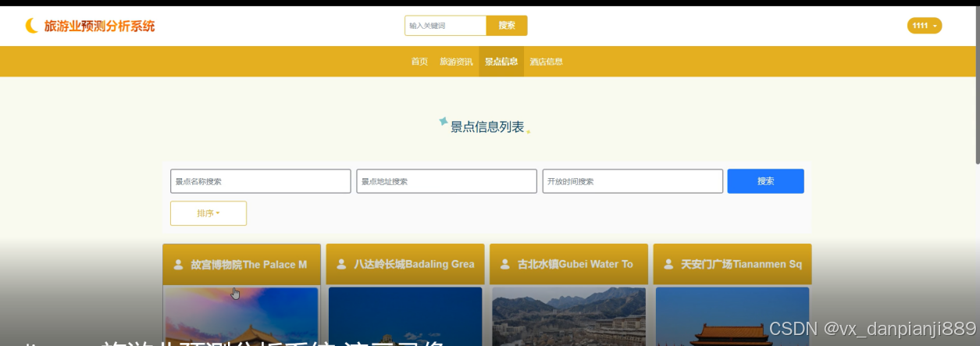
Task: Click the 旅游业预测分析系统 site title
Action: click(99, 26)
